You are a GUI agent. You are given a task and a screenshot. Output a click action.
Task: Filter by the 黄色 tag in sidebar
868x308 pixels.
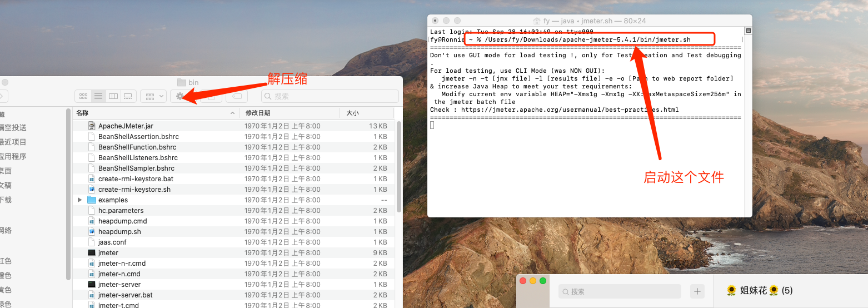[6, 290]
